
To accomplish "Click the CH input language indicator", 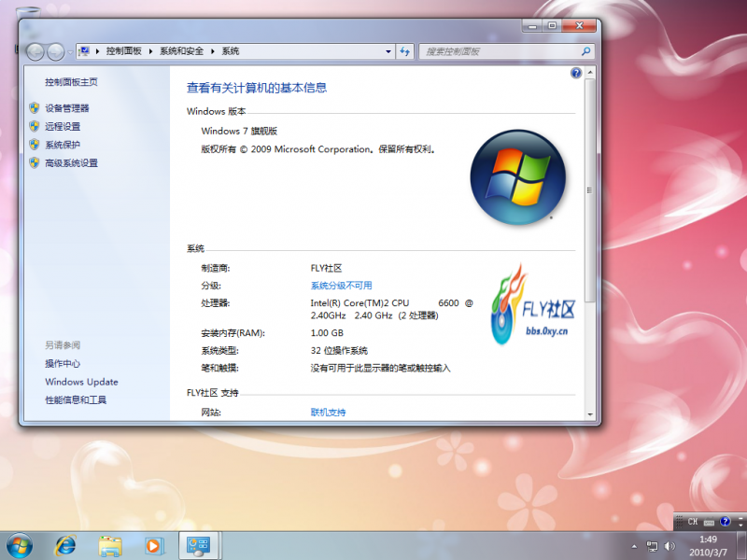I will click(692, 522).
